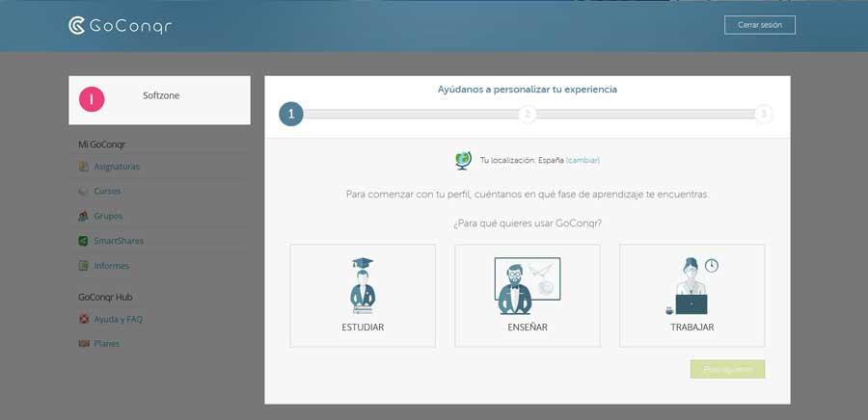Navigate to Grupos section
The image size is (868, 420).
[108, 216]
